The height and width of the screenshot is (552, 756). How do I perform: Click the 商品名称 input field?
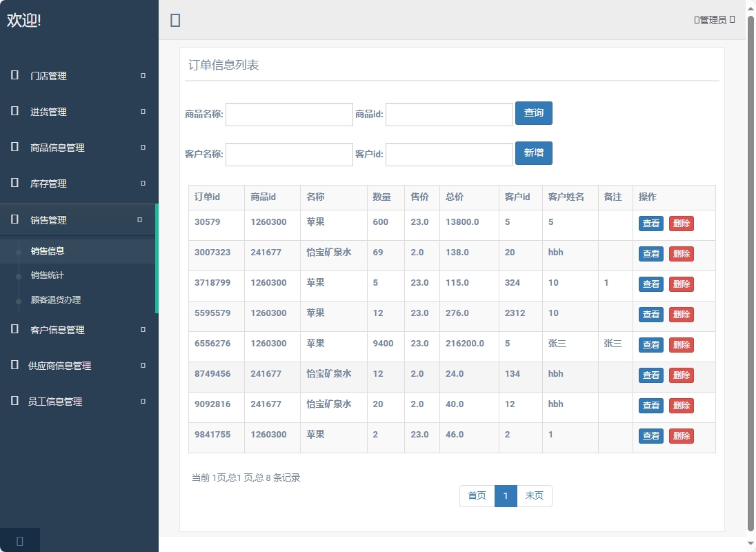coord(289,115)
